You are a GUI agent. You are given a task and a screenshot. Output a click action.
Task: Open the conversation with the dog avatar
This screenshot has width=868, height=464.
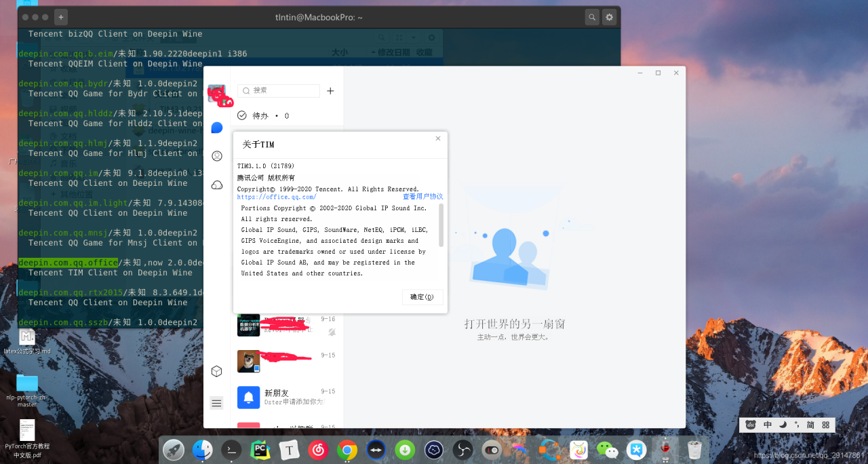click(x=287, y=361)
